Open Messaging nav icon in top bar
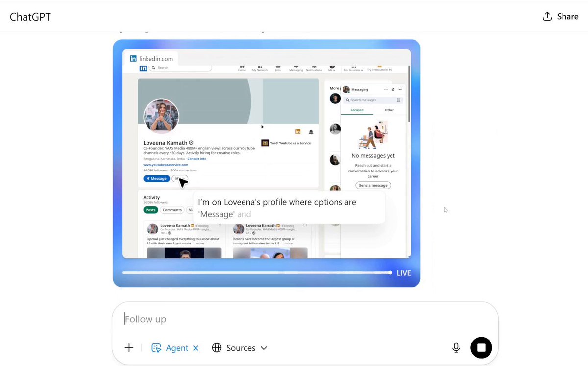This screenshot has height=366, width=588. (295, 68)
